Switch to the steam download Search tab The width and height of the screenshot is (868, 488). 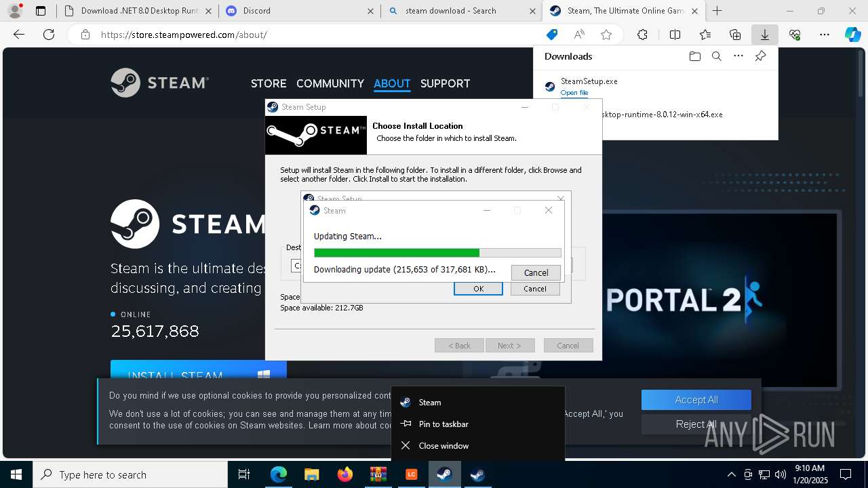click(x=461, y=11)
